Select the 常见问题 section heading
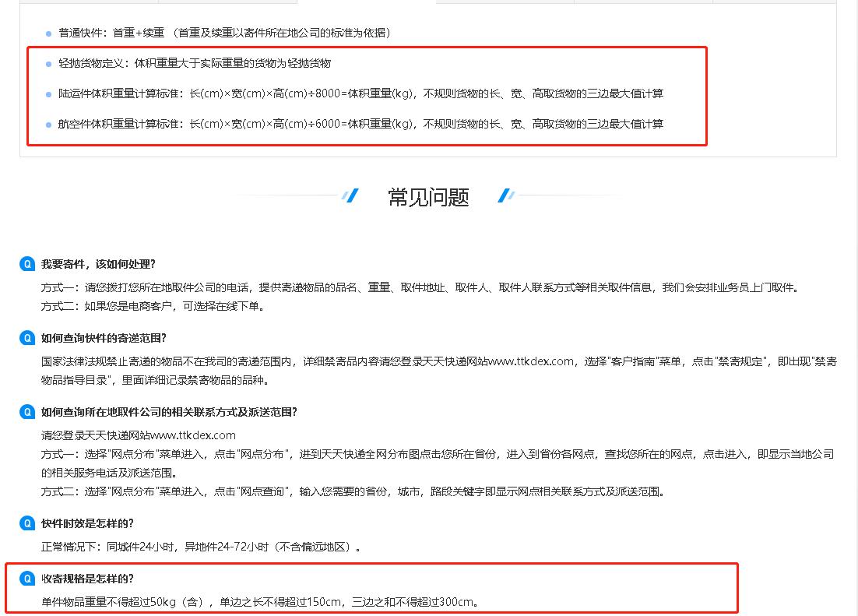Viewport: 858px width, 616px height. (x=427, y=197)
